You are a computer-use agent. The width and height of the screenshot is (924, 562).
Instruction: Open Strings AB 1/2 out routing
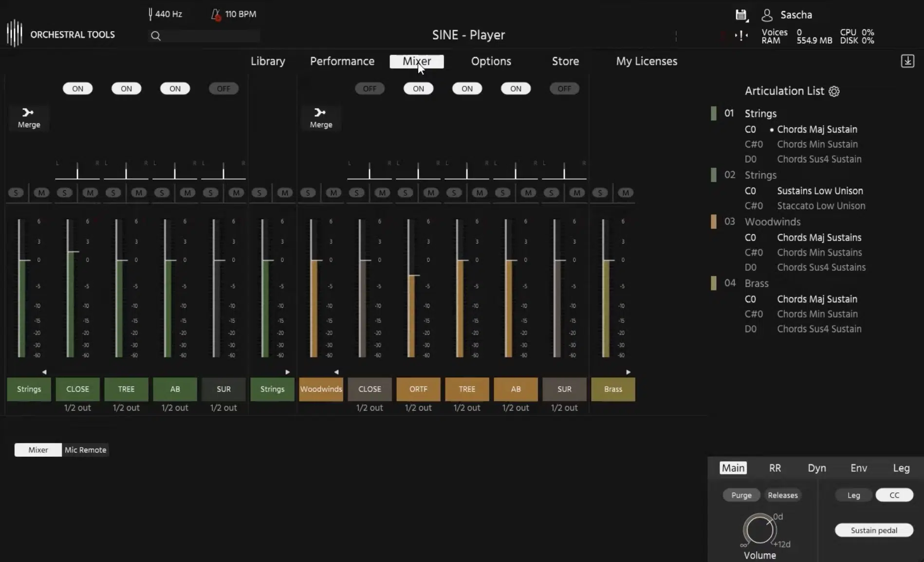[175, 408]
